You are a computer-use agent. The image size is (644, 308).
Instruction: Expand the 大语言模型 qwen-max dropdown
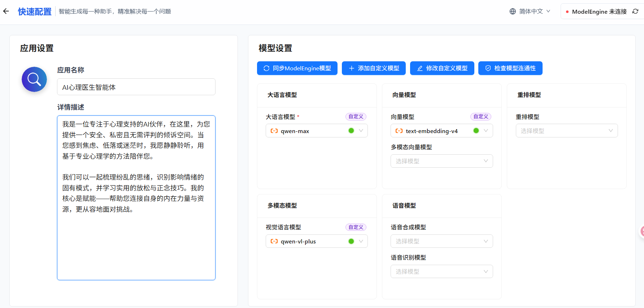pyautogui.click(x=317, y=131)
